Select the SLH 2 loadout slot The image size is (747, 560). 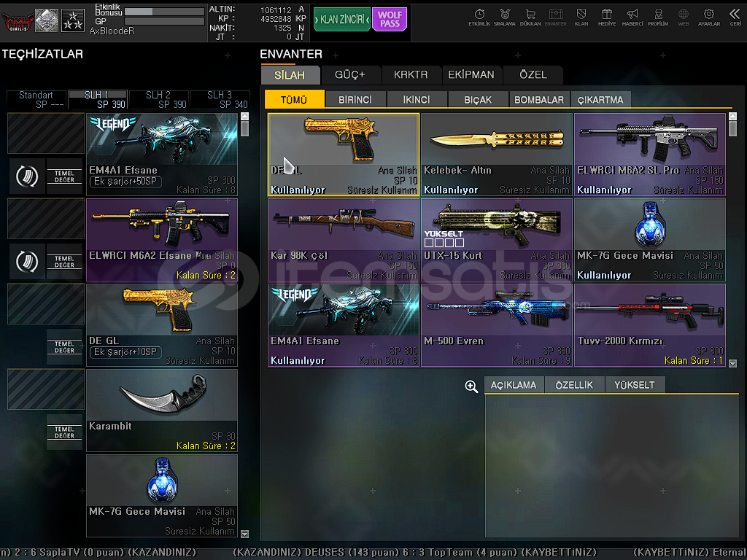[159, 99]
